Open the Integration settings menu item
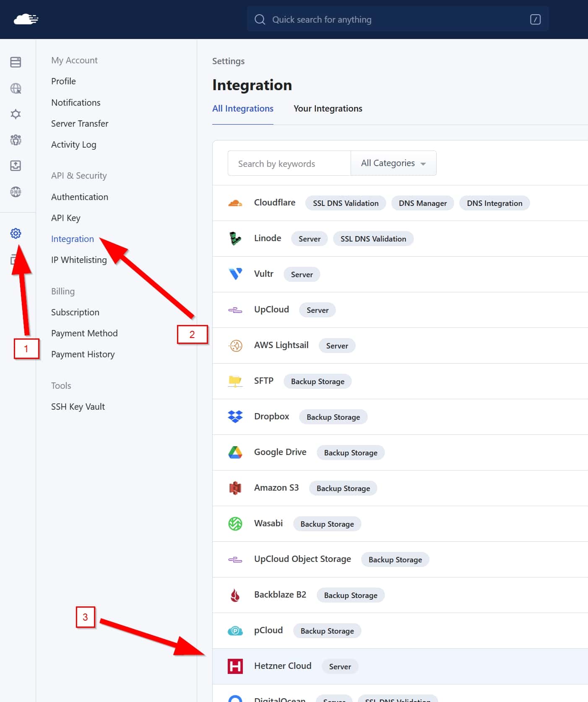The image size is (588, 702). [x=73, y=239]
